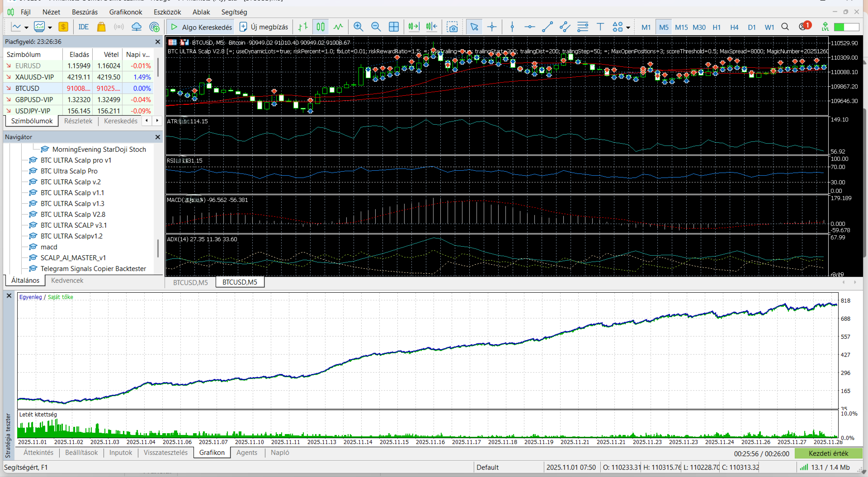The width and height of the screenshot is (868, 477).
Task: Toggle chart auto-scroll to latest bar
Action: click(414, 27)
